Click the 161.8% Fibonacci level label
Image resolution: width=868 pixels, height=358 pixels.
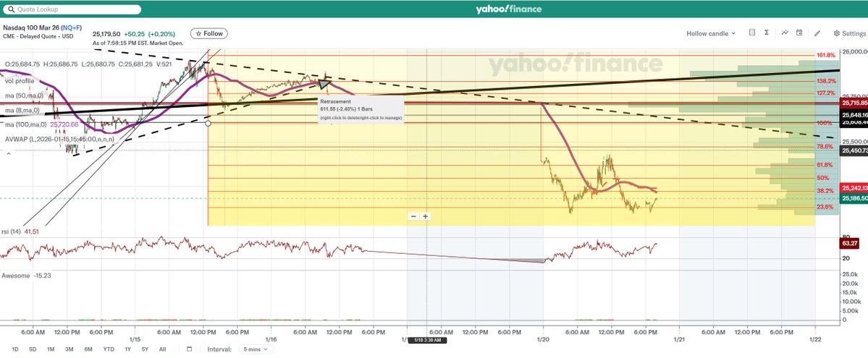tap(826, 56)
